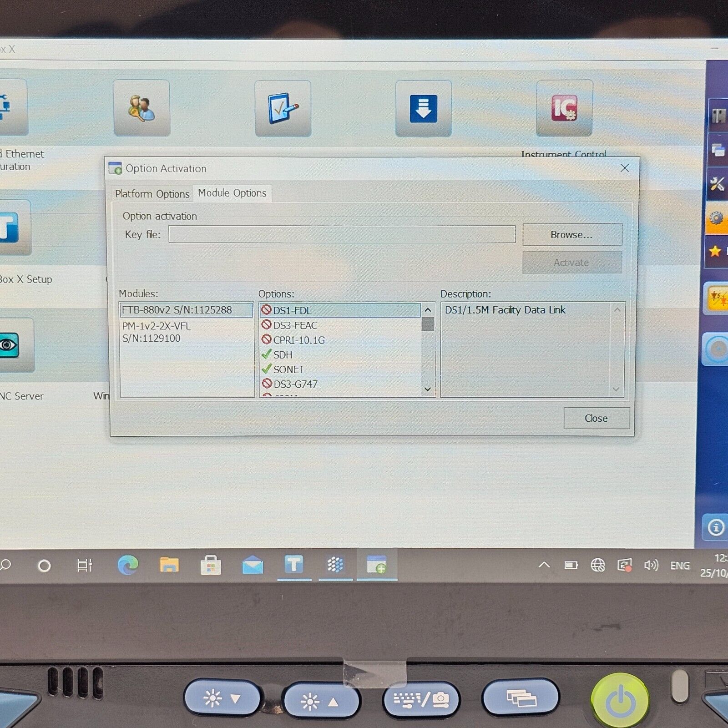Click Options list scroll up arrow
The image size is (728, 728).
click(428, 310)
